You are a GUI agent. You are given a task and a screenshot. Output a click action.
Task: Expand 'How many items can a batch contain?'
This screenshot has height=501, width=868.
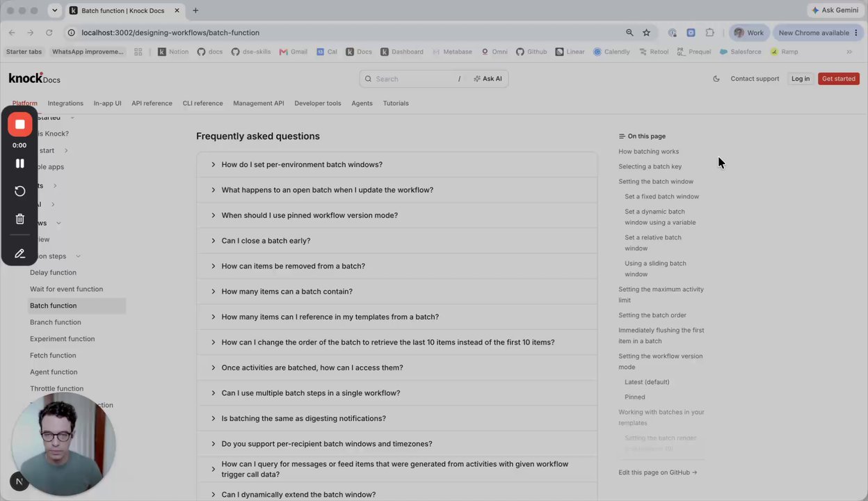[397, 292]
